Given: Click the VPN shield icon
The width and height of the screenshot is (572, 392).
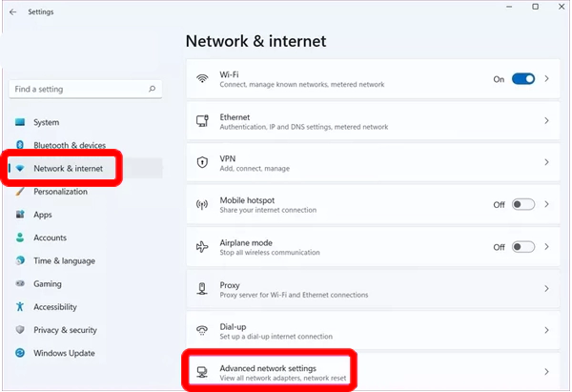Looking at the screenshot, I should (202, 162).
